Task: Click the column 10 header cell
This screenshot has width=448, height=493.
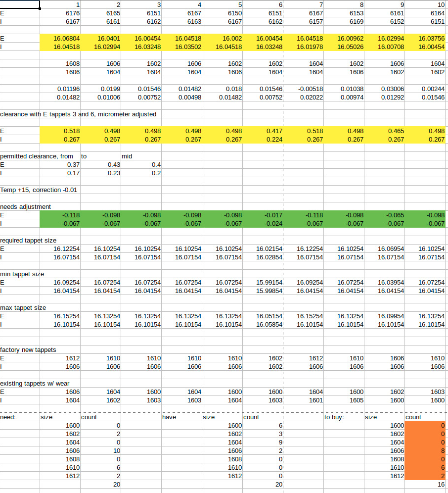Action: 428,5
